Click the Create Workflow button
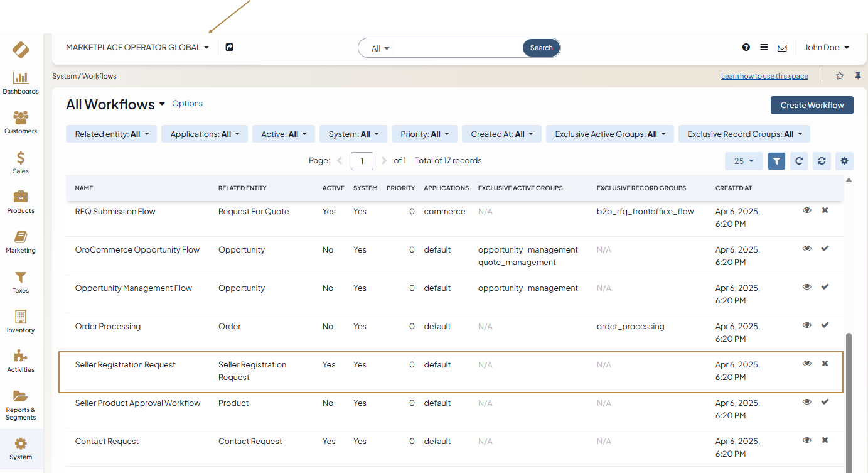This screenshot has width=868, height=473. click(x=812, y=105)
